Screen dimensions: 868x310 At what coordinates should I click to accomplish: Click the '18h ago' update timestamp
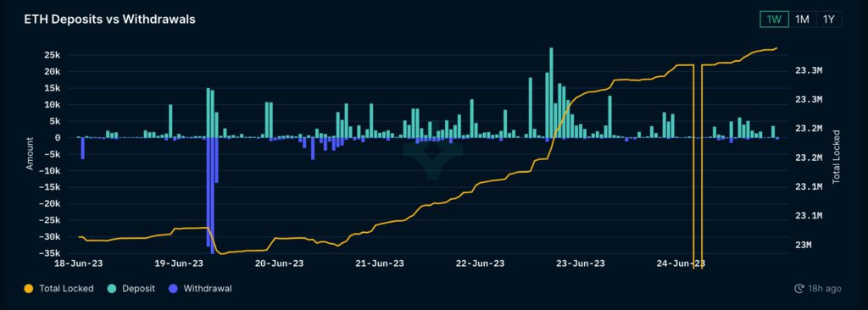pyautogui.click(x=825, y=289)
